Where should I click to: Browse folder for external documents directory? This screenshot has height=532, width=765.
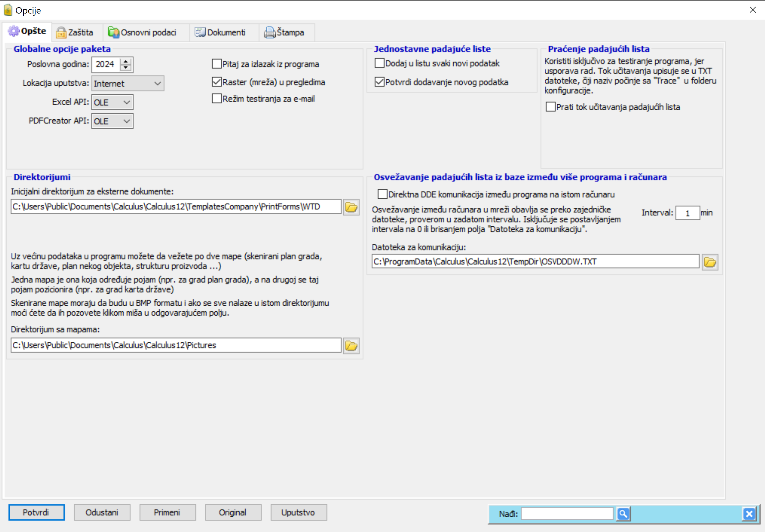351,207
